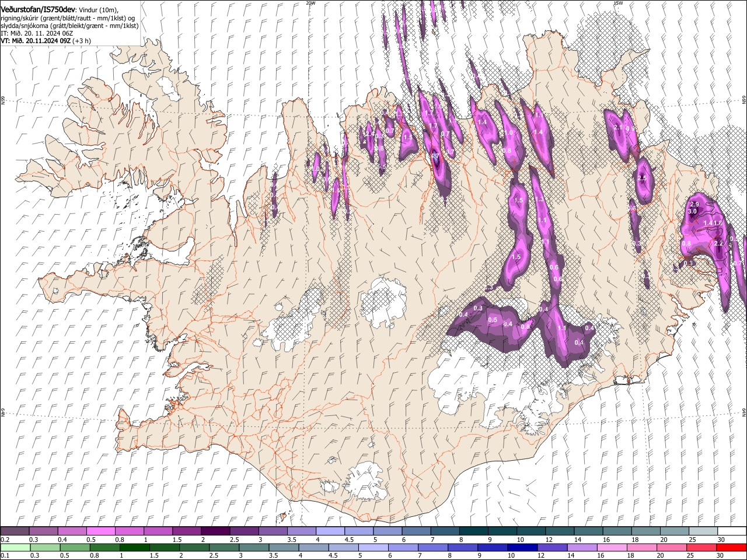Viewport: 747px width, 560px height.
Task: Pick the 2 green swatch in lower legend
Action: coord(194,547)
